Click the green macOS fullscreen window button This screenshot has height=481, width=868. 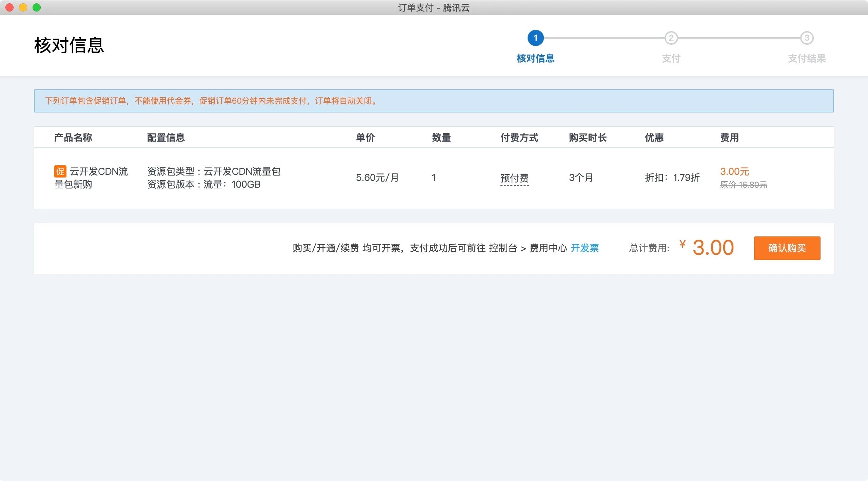click(x=37, y=7)
